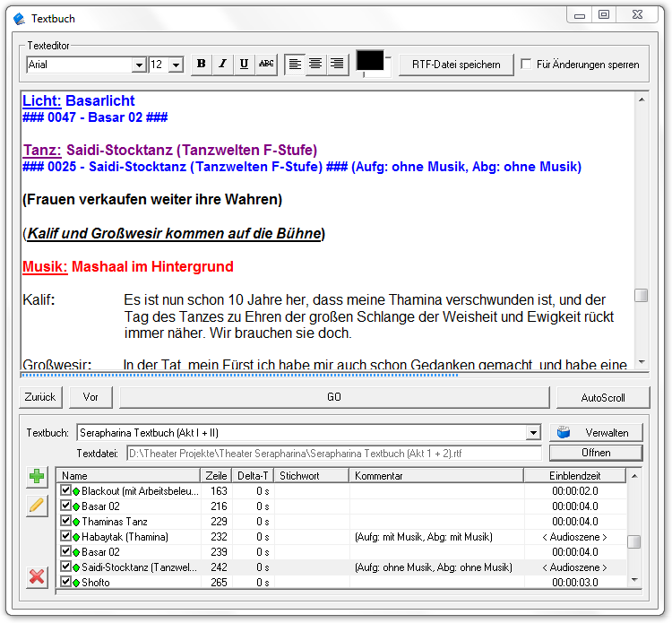Toggle italic text formatting
The width and height of the screenshot is (672, 623).
pyautogui.click(x=222, y=65)
